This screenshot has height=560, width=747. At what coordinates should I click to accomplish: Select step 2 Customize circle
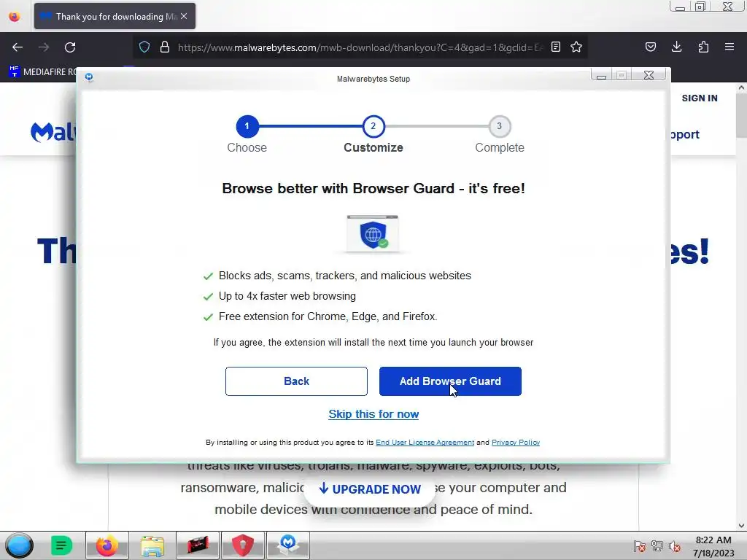[373, 126]
